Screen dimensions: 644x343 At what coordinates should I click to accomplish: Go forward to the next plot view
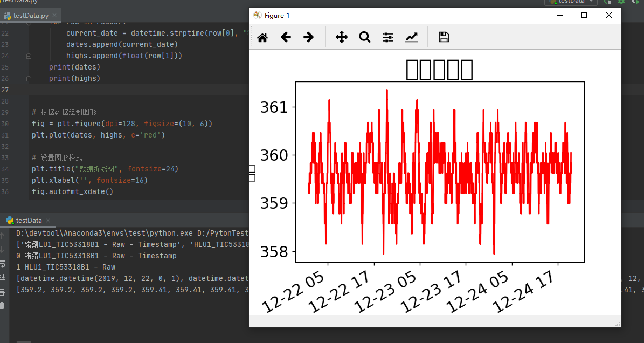308,37
